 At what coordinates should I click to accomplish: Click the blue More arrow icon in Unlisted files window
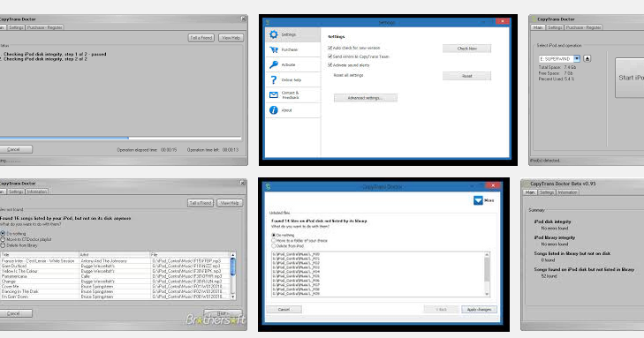pyautogui.click(x=478, y=200)
